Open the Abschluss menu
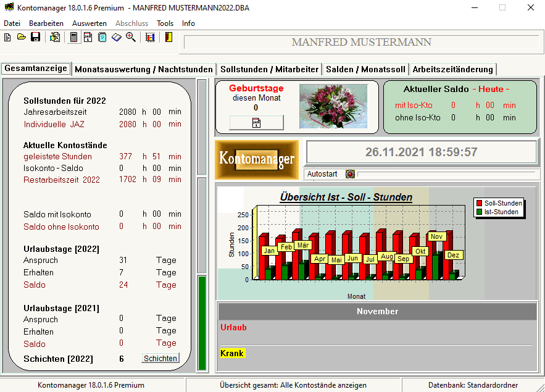Image resolution: width=545 pixels, height=392 pixels. click(x=131, y=23)
